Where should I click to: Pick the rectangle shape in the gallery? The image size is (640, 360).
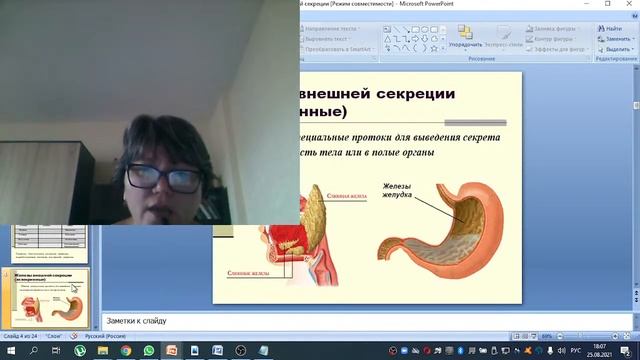coord(415,29)
